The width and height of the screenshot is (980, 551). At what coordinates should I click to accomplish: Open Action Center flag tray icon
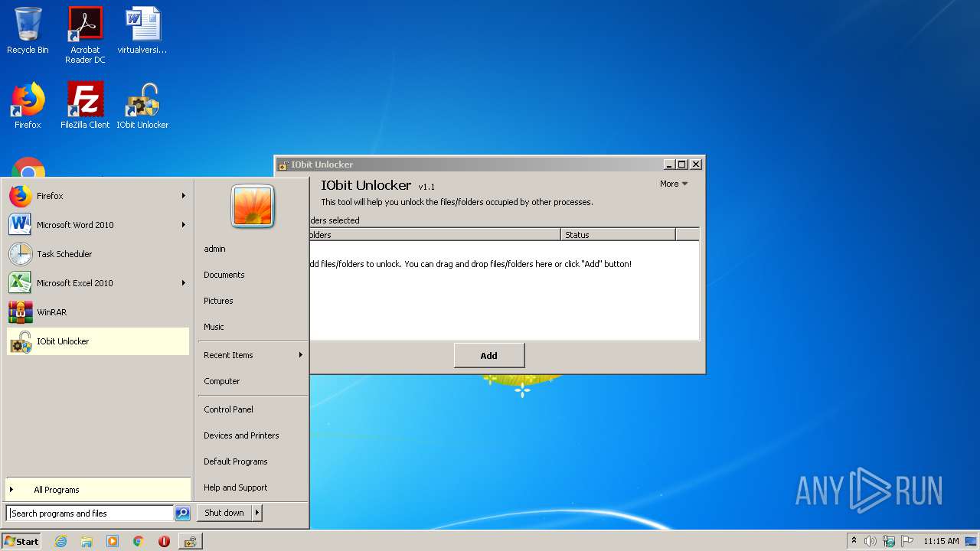[907, 541]
